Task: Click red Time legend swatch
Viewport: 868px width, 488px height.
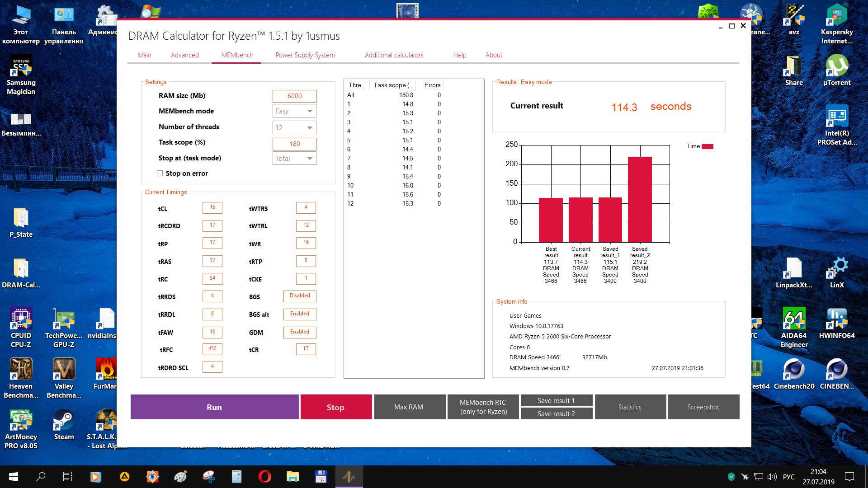Action: [707, 146]
